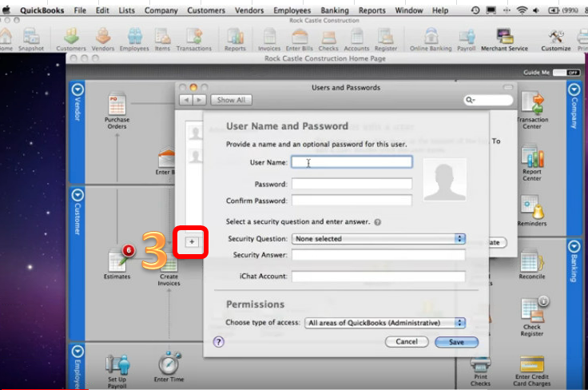Open the Employees toolbar icon
Viewport: 588px width, 390px height.
(134, 39)
